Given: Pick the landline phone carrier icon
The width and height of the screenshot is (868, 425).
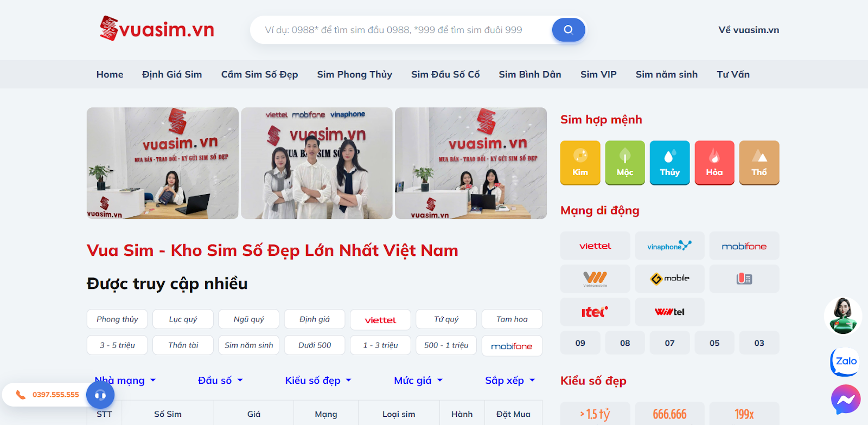Looking at the screenshot, I should click(x=744, y=279).
